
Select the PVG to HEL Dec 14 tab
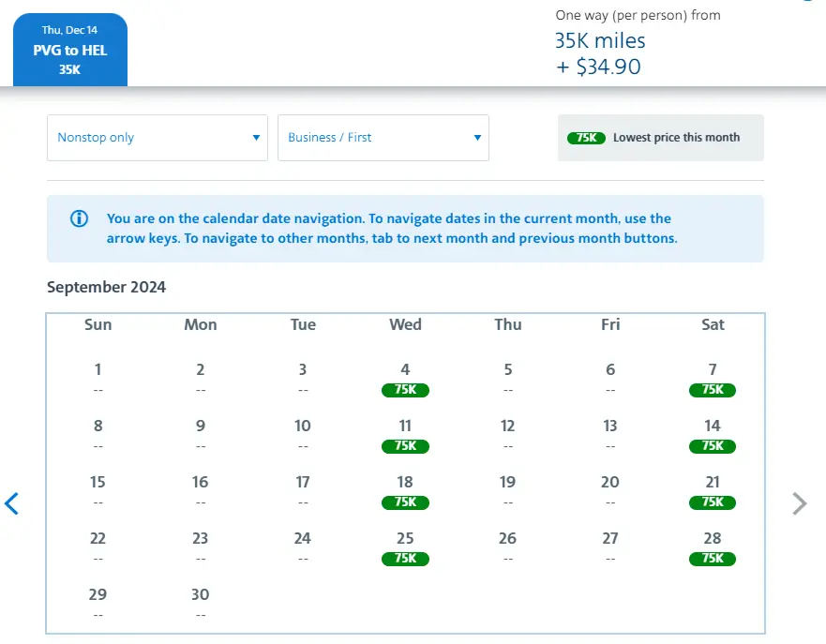click(70, 50)
